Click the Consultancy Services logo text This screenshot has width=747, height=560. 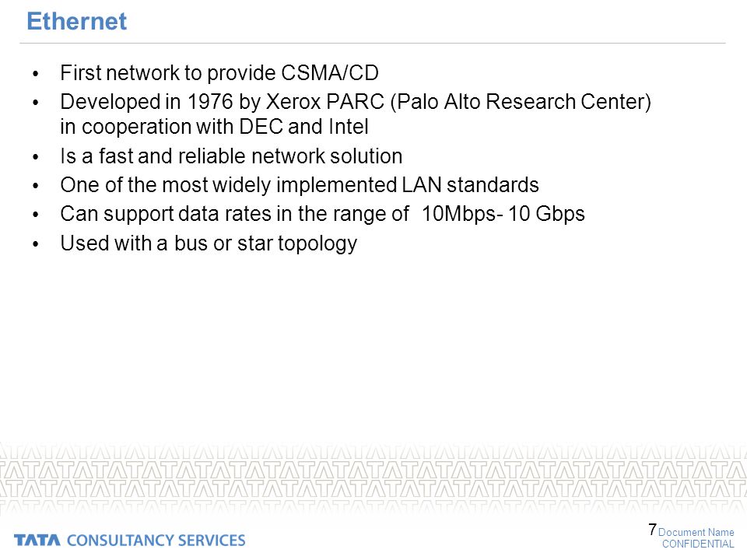click(156, 540)
